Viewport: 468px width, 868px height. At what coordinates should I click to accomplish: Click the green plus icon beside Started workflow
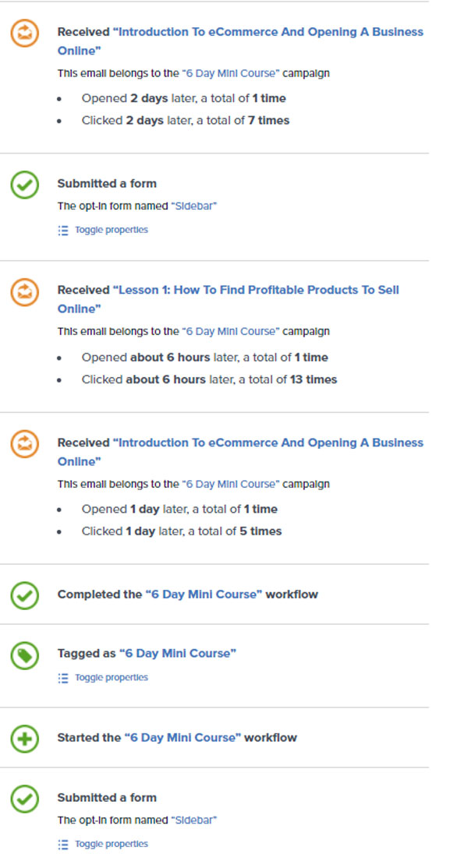[x=24, y=739]
